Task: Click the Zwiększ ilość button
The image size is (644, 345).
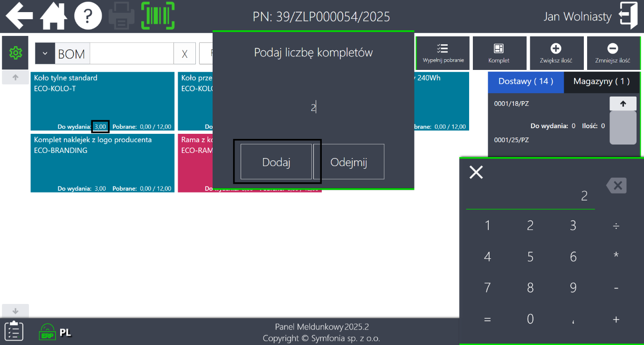Action: (x=556, y=53)
